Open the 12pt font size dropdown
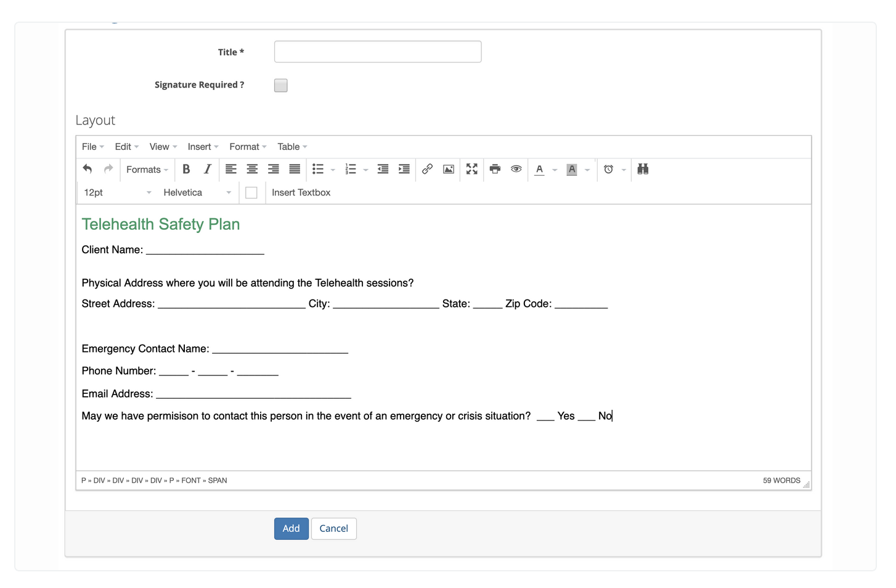896x588 pixels. pyautogui.click(x=118, y=193)
